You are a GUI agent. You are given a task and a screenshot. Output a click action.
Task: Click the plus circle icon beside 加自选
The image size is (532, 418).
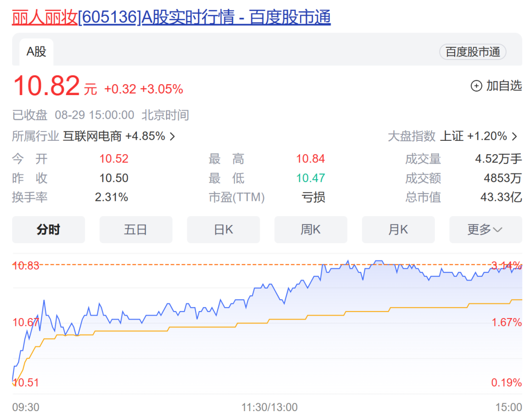coord(476,86)
